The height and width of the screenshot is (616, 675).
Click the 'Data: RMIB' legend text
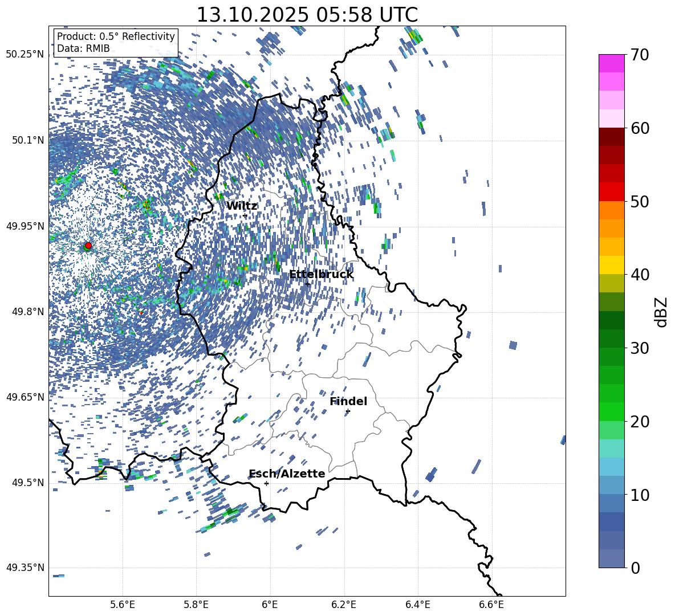[83, 48]
